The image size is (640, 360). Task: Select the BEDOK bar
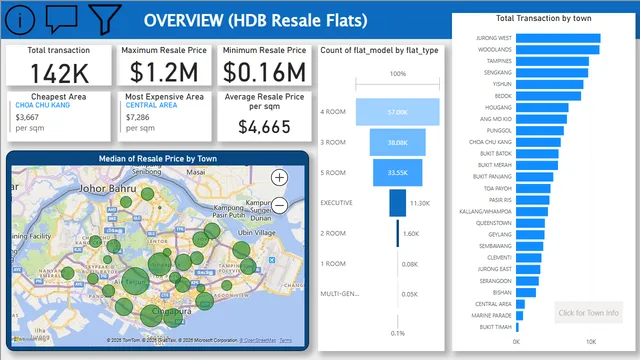point(548,96)
